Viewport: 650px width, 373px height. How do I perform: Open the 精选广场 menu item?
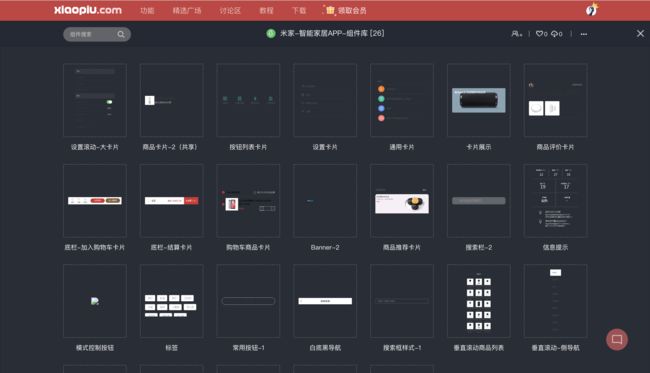pos(187,10)
